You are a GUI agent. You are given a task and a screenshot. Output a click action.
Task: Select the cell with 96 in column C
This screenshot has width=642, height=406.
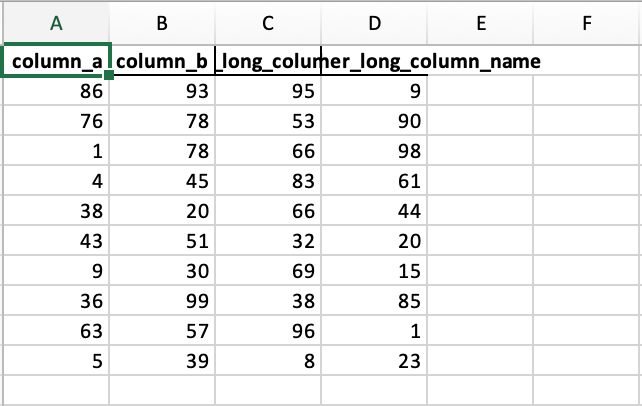pos(267,330)
